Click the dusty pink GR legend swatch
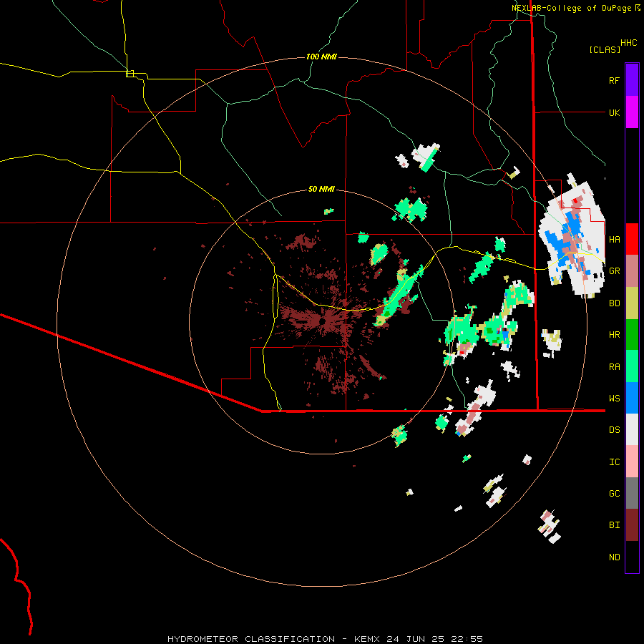Image resolution: width=644 pixels, height=644 pixels. (632, 271)
